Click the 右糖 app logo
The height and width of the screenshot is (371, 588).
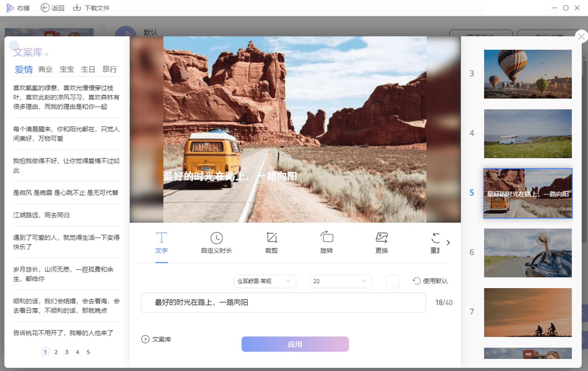[10, 8]
